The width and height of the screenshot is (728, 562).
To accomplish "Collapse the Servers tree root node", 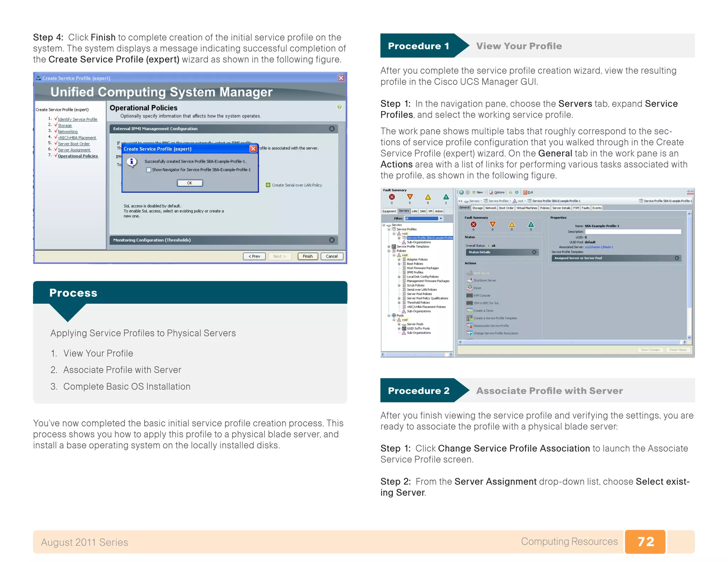I will click(x=384, y=225).
